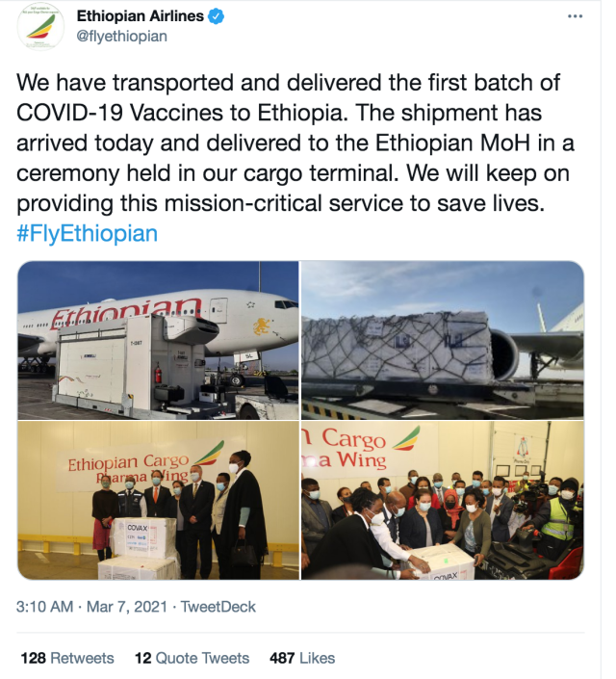The image size is (616, 679).
Task: Click the Ethiopian Cargo logo in the photo
Action: pyautogui.click(x=146, y=464)
